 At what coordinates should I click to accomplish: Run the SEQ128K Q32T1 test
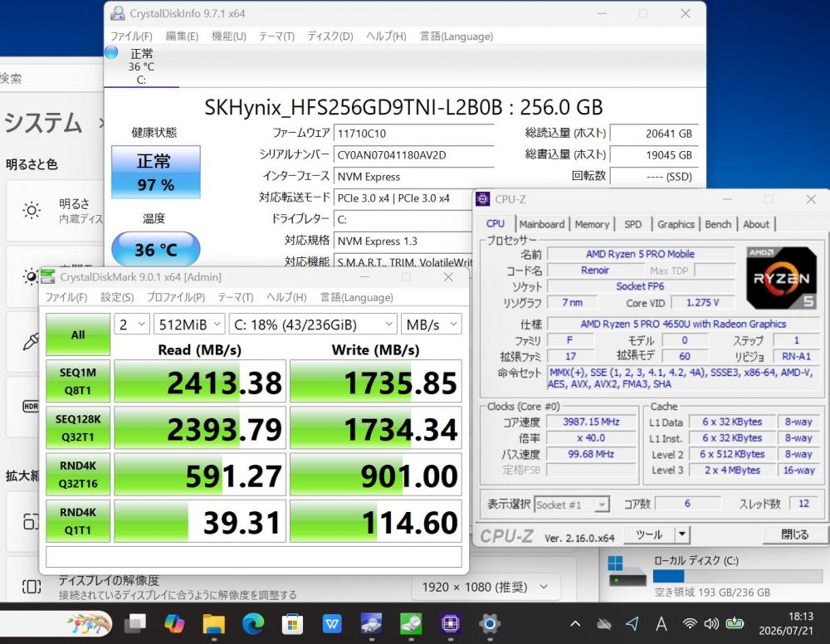78,427
